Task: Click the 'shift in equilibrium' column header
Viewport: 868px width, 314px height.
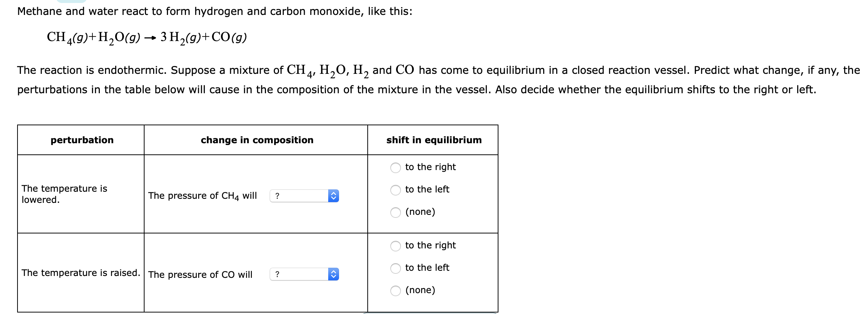Action: click(433, 140)
